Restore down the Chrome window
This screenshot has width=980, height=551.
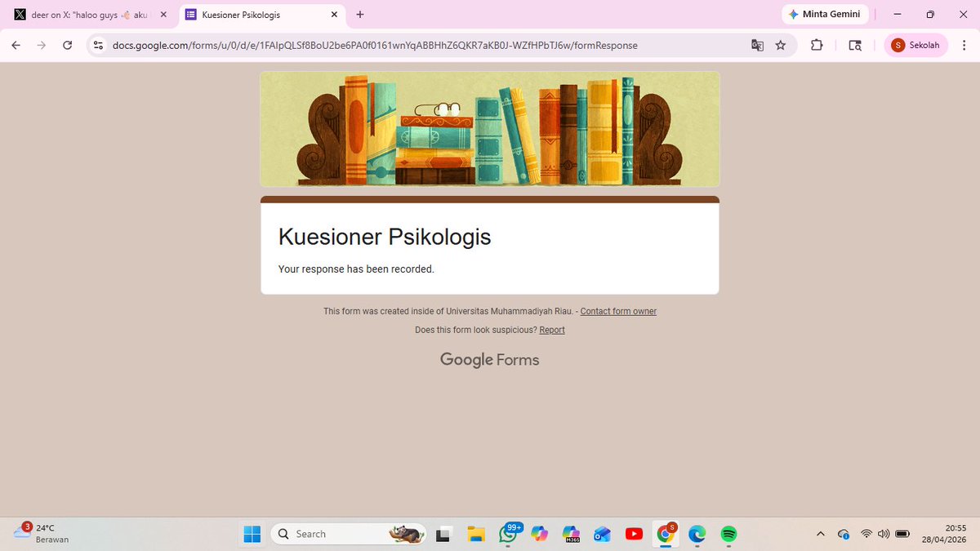pos(930,15)
